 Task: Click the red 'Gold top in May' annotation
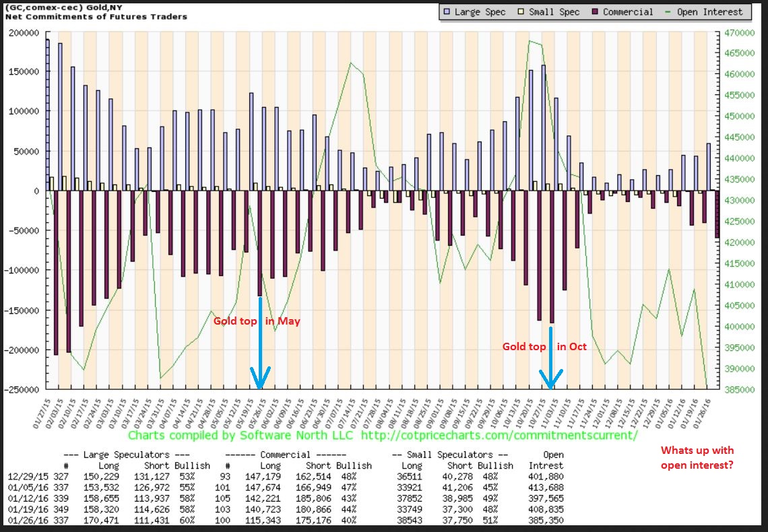[x=257, y=321]
